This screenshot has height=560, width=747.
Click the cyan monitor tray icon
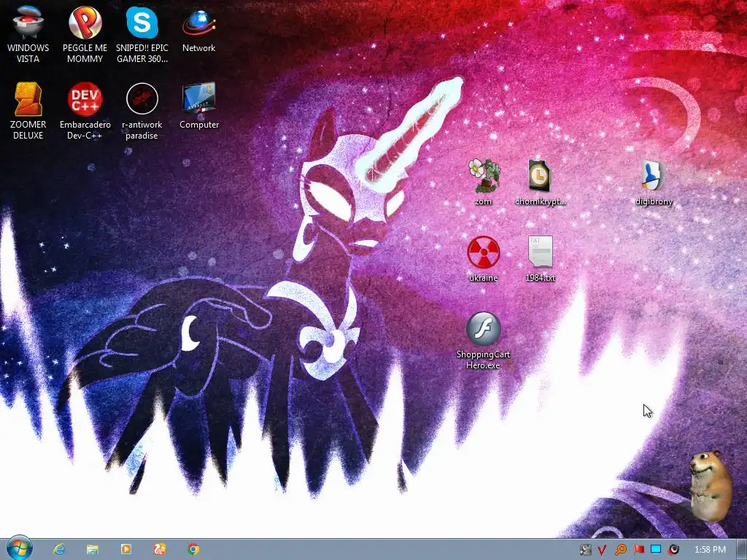[656, 550]
